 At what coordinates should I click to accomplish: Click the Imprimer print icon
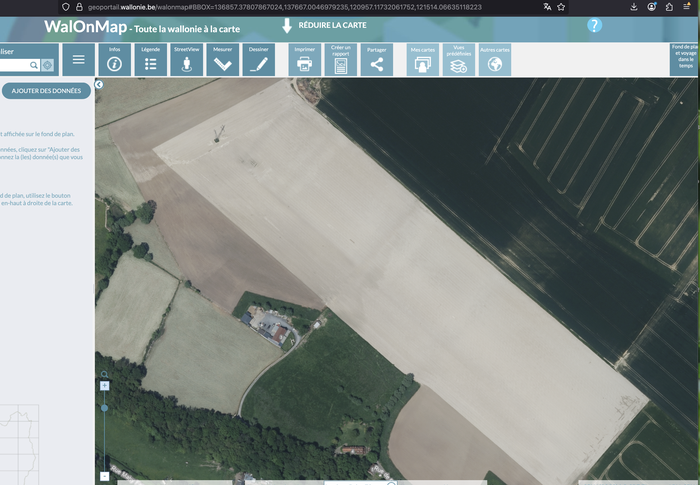305,60
